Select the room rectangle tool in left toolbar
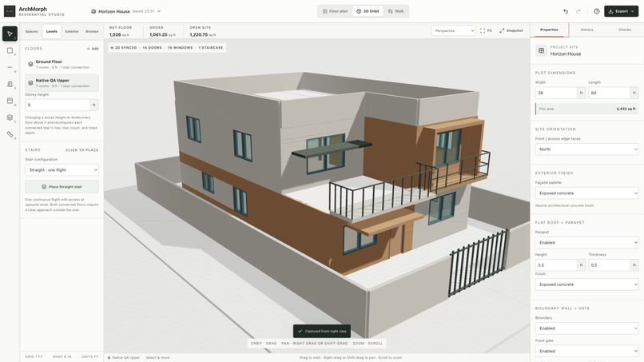Viewport: 644px width, 362px height. pos(10,50)
